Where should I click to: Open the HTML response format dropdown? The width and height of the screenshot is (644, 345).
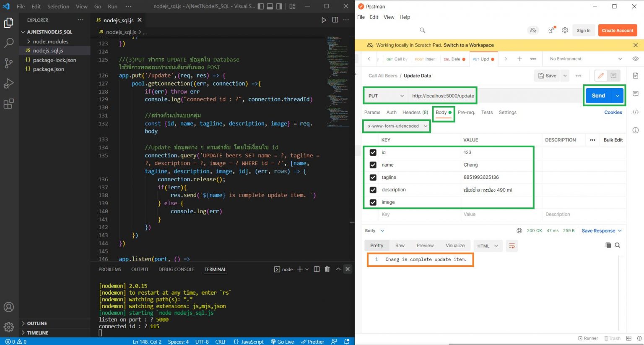click(x=488, y=246)
